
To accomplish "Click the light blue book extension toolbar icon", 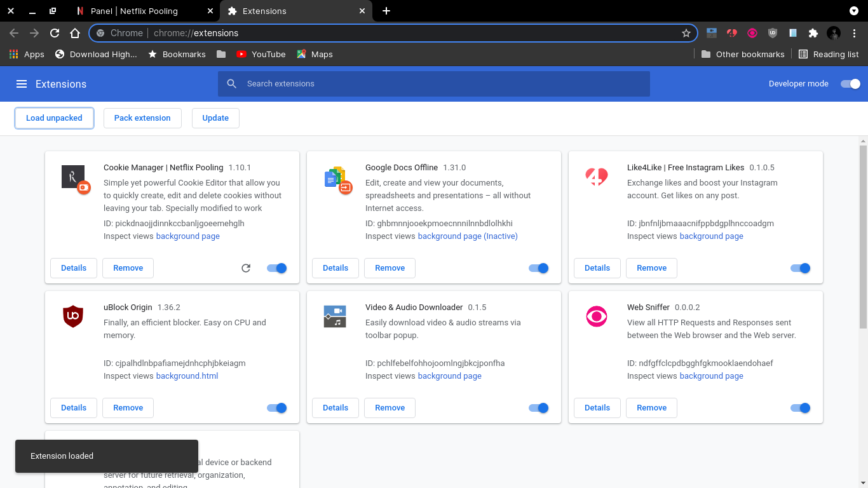I will pos(793,33).
